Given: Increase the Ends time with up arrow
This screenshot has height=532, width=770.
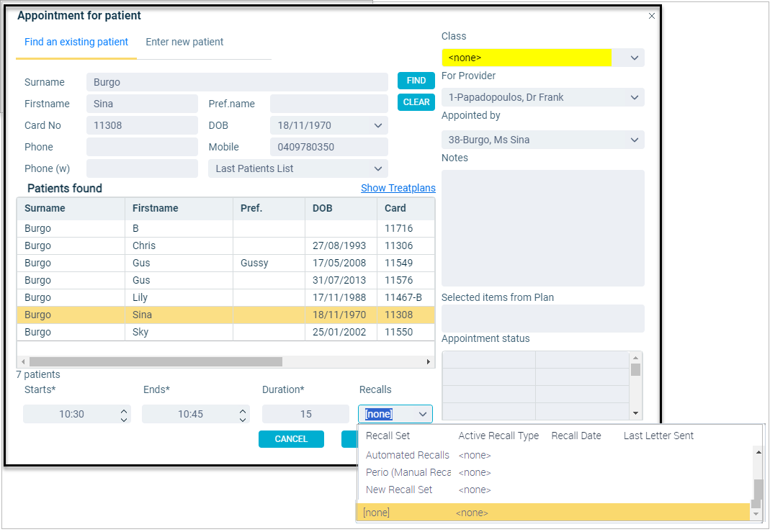Looking at the screenshot, I should click(x=243, y=411).
